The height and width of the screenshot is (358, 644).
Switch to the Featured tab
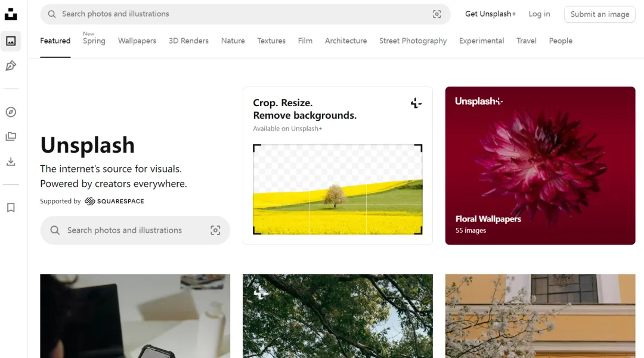click(x=55, y=41)
